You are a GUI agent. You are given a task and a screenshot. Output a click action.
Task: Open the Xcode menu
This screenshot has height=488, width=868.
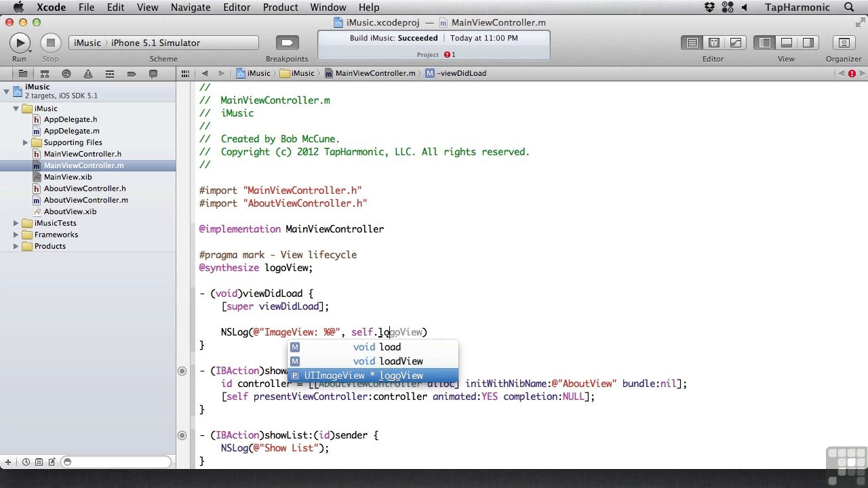point(51,7)
